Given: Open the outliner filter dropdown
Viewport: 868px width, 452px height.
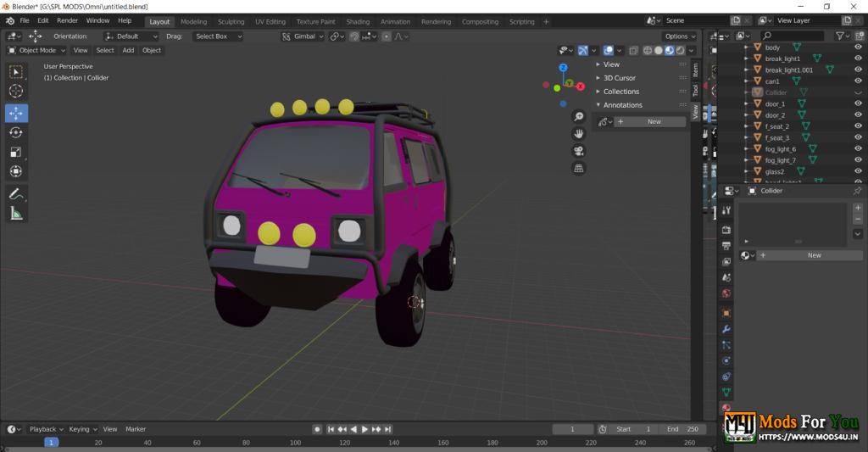Looking at the screenshot, I should click(843, 36).
